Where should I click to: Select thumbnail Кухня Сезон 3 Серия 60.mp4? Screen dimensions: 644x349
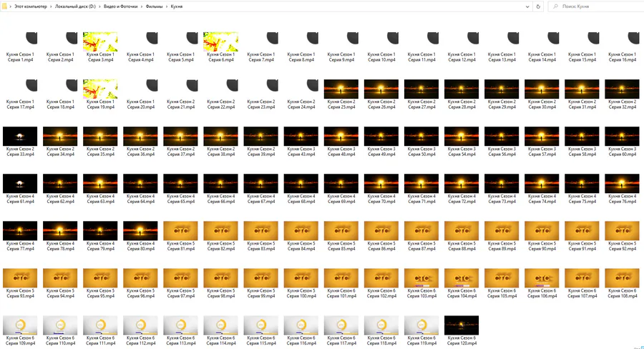[x=622, y=136]
